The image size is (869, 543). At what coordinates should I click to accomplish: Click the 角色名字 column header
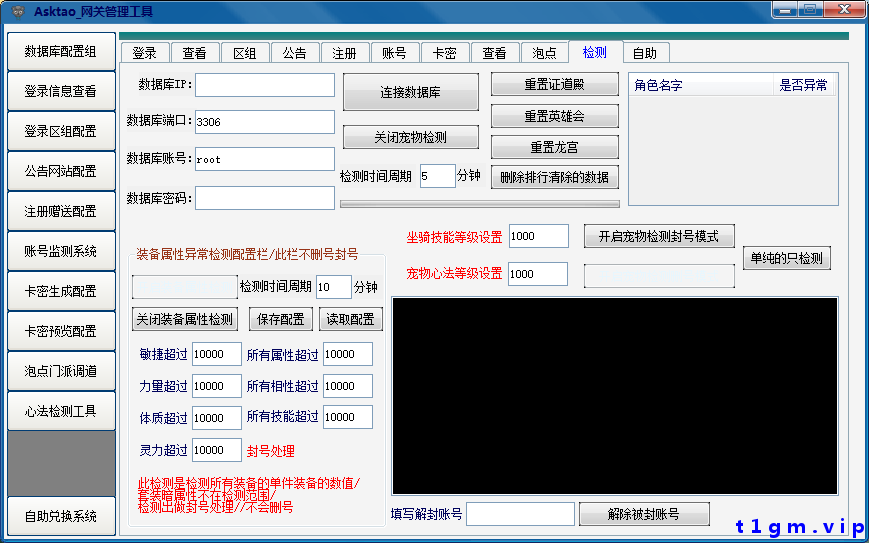tap(702, 85)
